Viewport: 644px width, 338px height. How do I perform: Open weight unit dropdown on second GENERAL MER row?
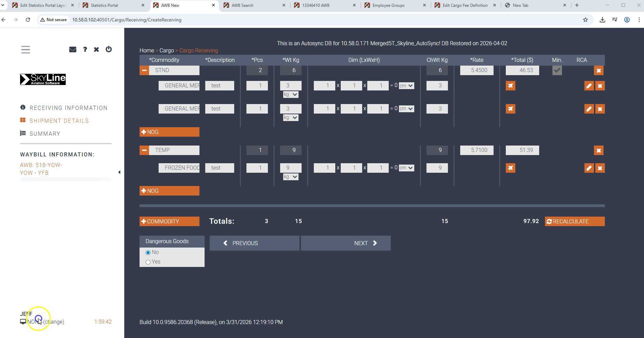[x=291, y=118]
